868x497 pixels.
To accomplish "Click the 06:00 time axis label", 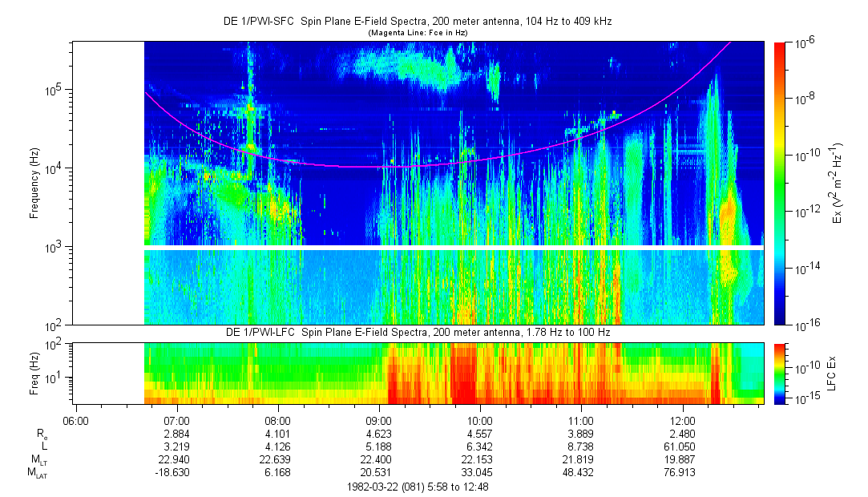I will click(x=75, y=419).
